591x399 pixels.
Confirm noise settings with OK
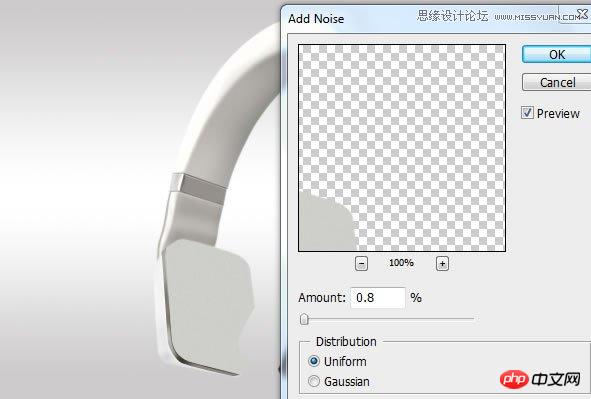(x=556, y=55)
